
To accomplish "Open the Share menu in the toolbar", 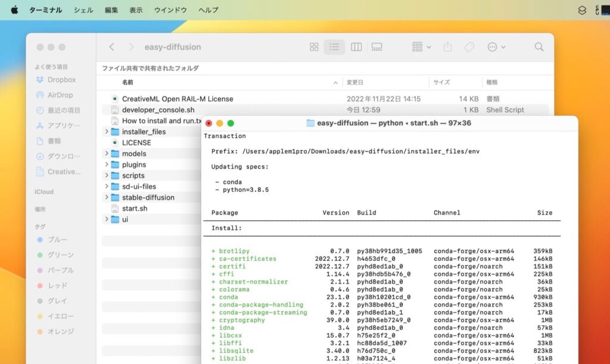I will pos(447,46).
